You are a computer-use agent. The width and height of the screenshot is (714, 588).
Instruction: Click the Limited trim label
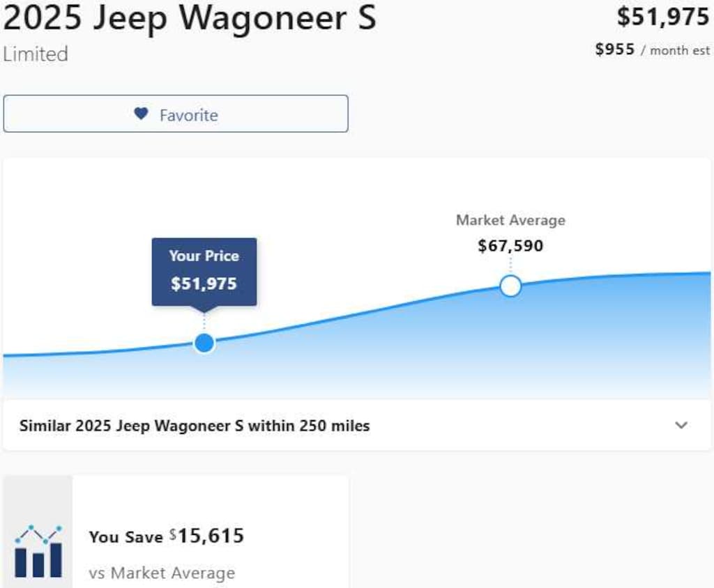tap(36, 54)
